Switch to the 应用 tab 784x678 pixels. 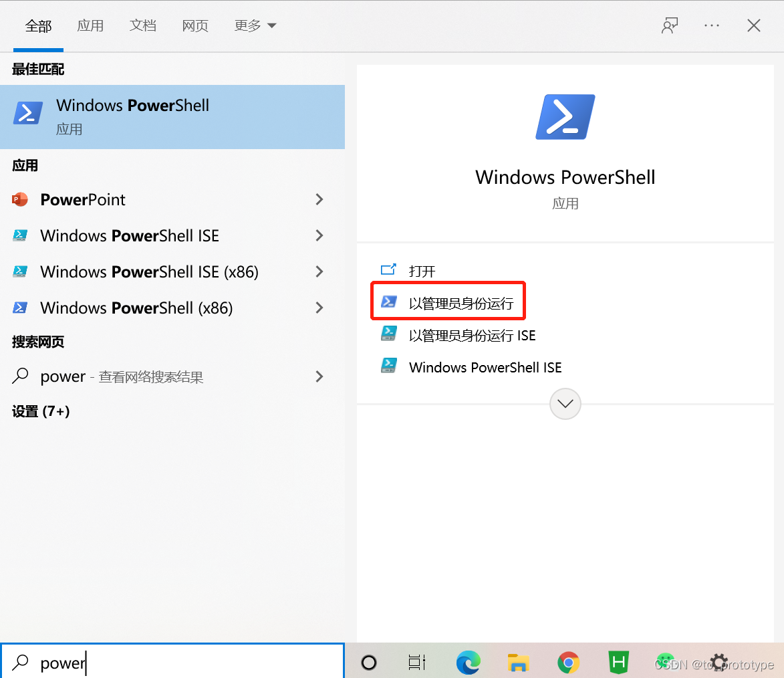(90, 25)
